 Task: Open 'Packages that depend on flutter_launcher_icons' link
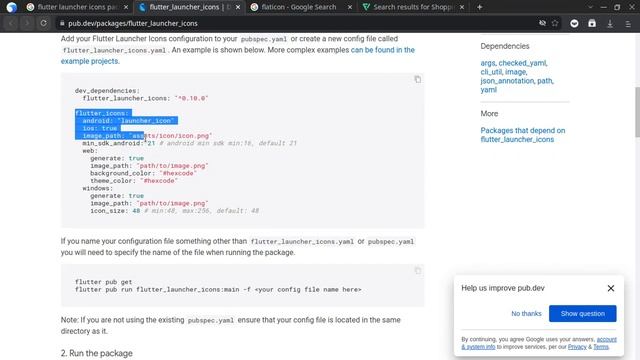(x=522, y=135)
